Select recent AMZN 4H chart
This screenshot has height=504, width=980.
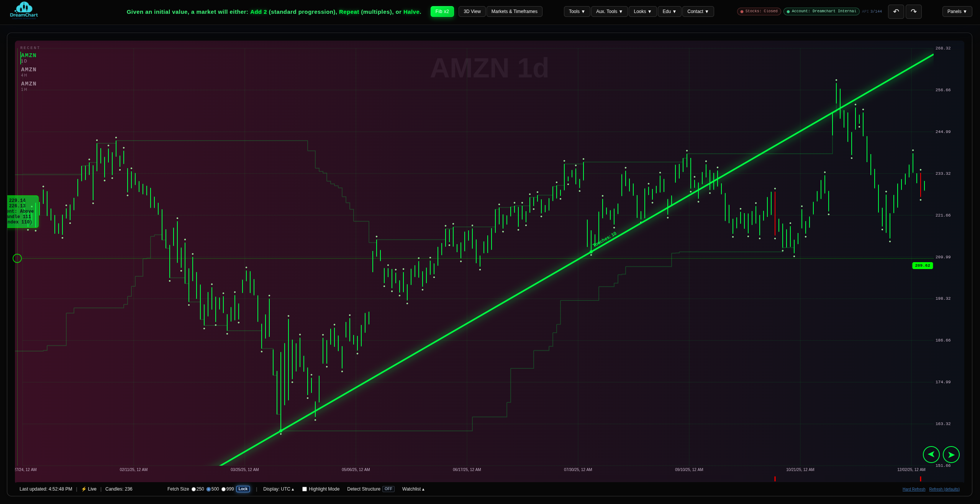[29, 72]
